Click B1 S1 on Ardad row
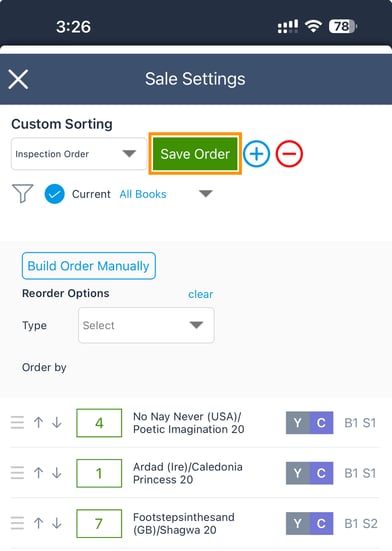 360,473
